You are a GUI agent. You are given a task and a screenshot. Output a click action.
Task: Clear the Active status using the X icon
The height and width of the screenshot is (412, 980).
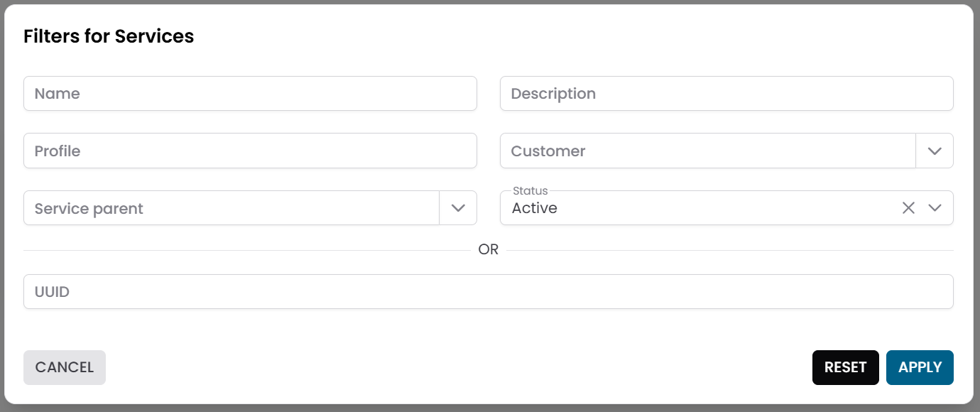click(908, 207)
